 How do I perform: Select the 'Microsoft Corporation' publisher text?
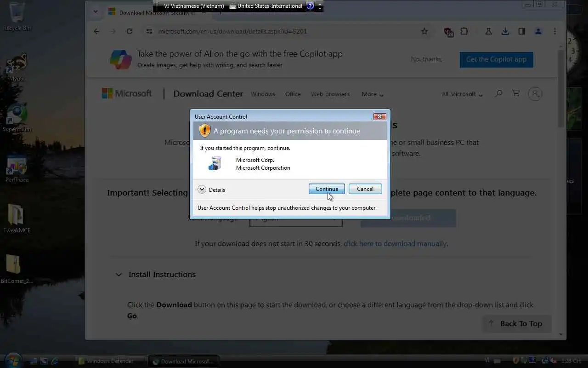tap(263, 168)
